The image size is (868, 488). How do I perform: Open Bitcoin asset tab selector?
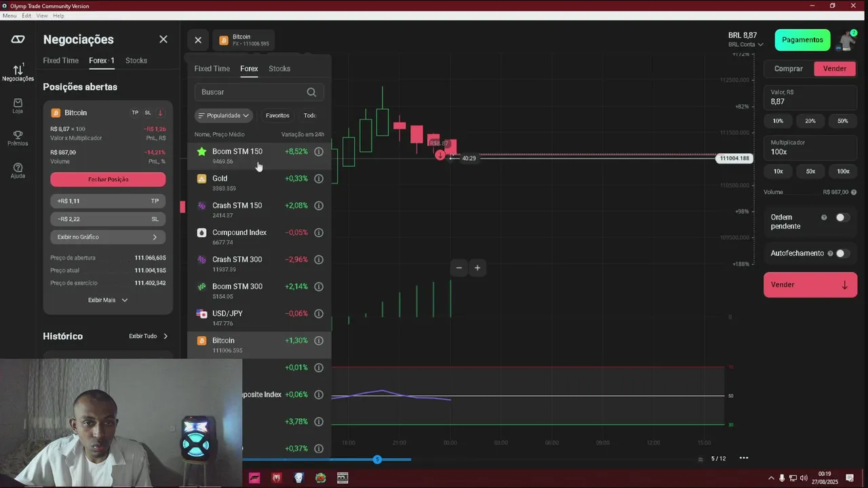pos(244,40)
